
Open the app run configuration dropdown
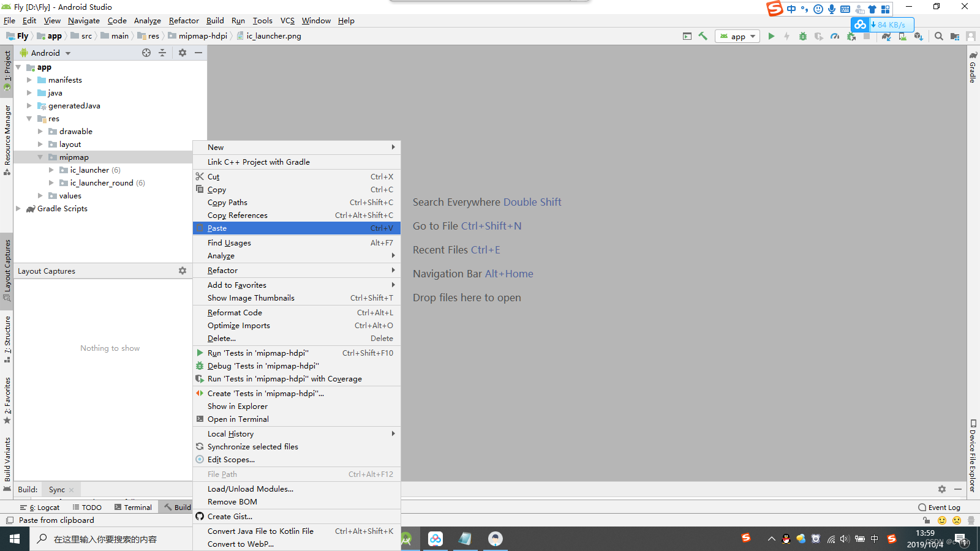[738, 36]
